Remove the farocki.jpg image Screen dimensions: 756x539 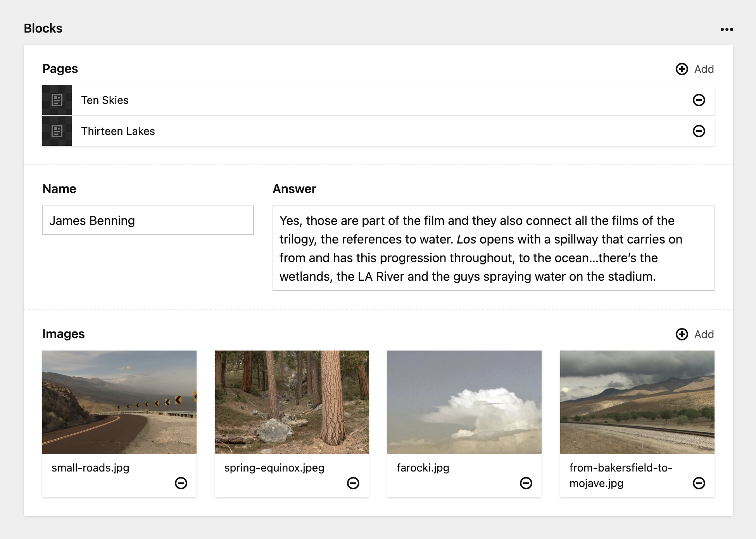click(x=526, y=483)
